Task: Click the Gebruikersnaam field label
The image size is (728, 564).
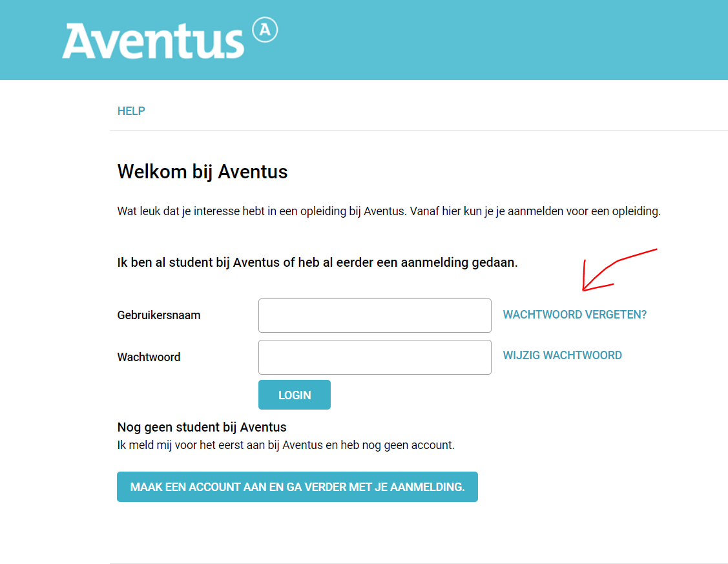Action: tap(159, 315)
